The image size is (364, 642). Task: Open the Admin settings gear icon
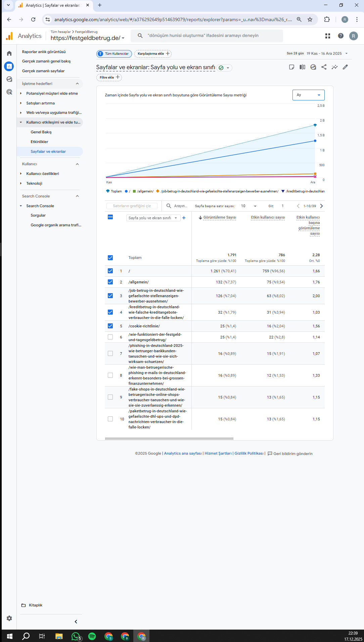point(9,618)
